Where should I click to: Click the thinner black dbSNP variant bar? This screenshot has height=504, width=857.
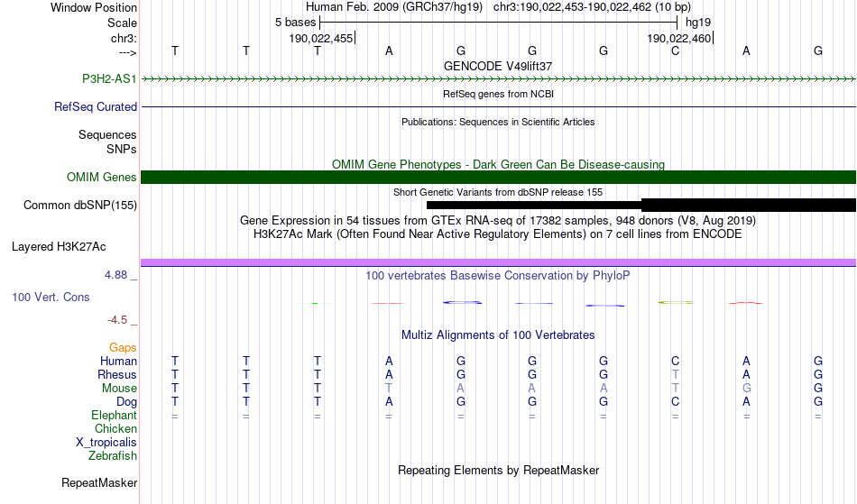point(534,206)
